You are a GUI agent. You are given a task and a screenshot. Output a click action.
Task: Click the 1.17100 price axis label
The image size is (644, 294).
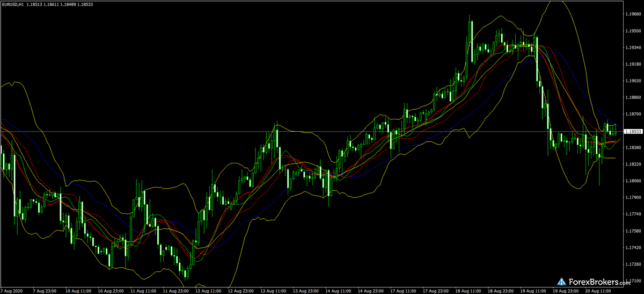631,281
